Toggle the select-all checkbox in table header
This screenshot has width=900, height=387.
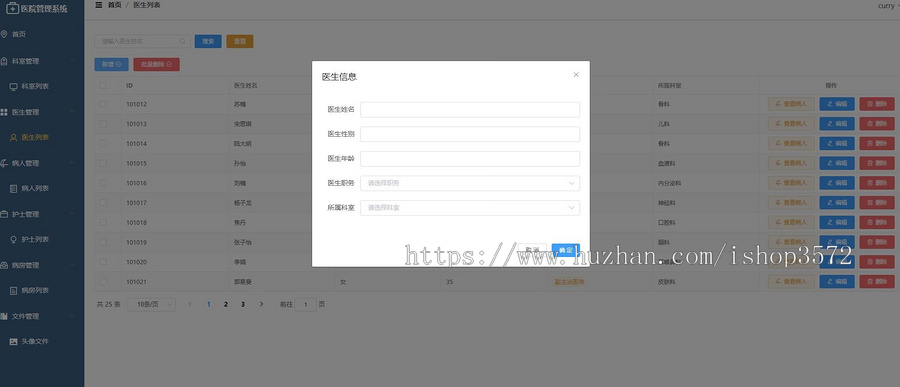pos(103,85)
